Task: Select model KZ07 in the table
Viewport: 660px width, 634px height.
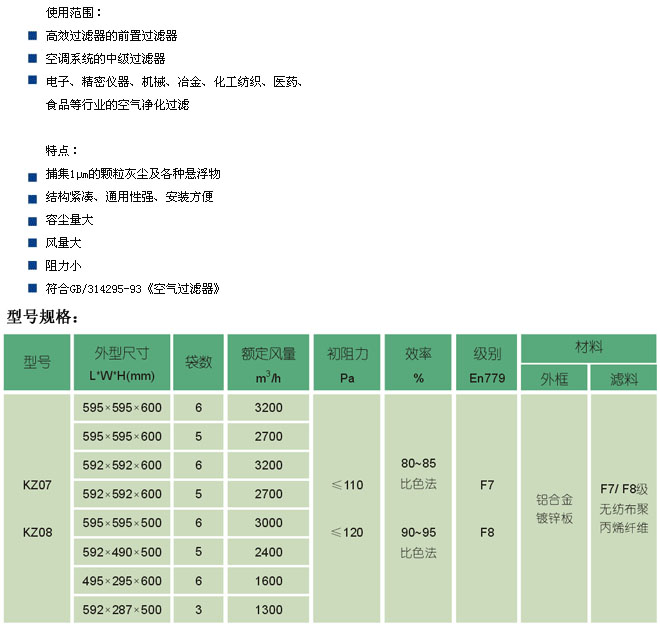Action: tap(37, 485)
